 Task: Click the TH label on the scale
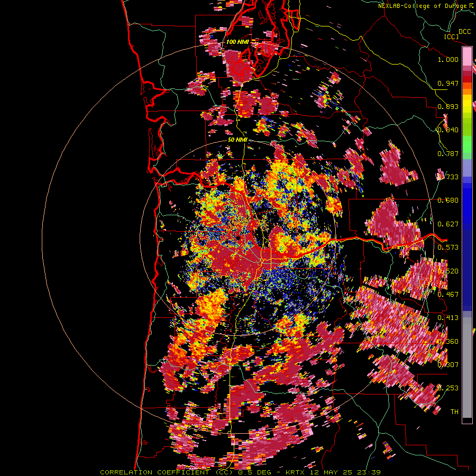454,412
